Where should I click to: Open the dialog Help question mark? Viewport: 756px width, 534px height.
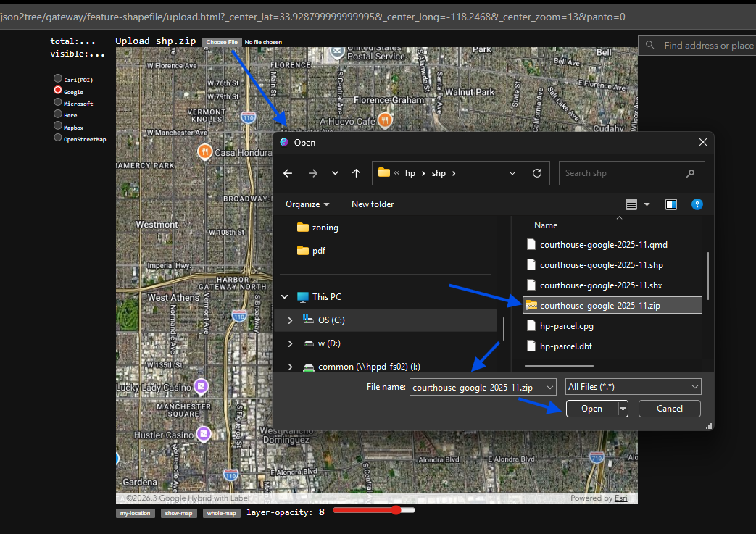(697, 204)
